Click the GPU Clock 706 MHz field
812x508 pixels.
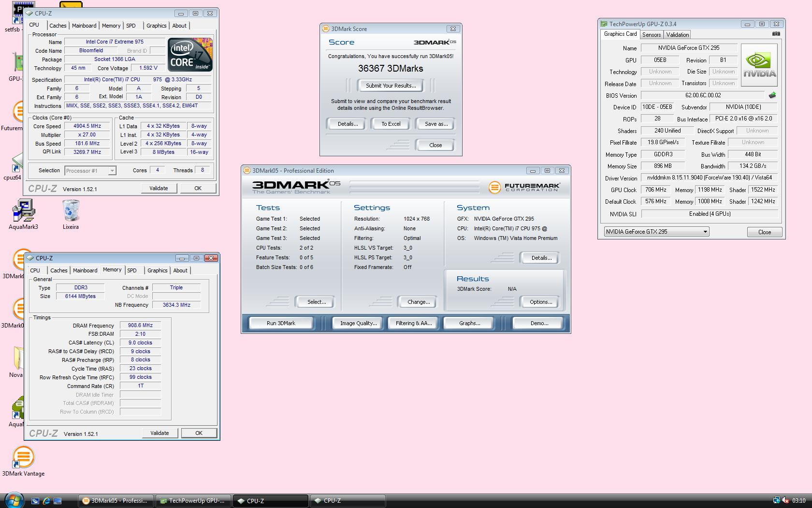(x=656, y=190)
